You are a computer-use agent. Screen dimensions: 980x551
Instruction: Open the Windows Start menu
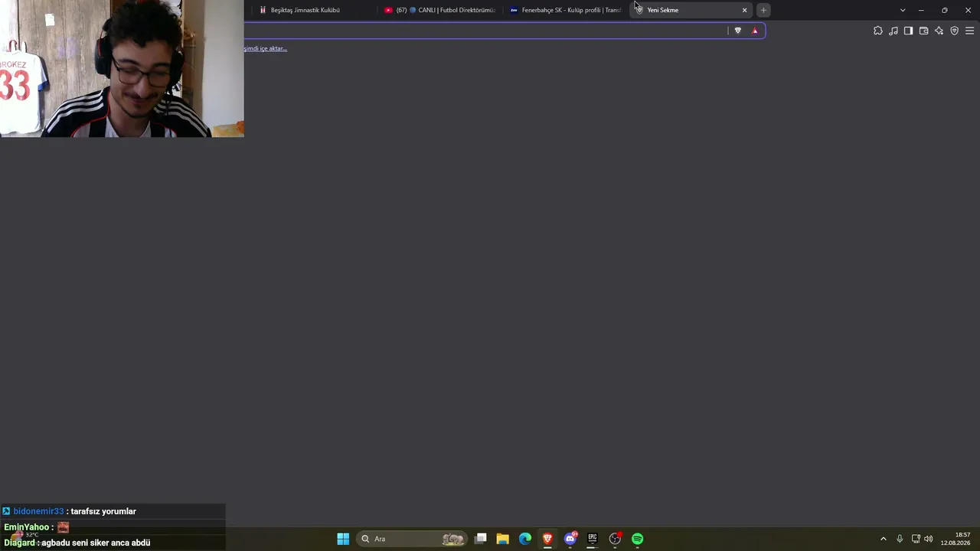[x=343, y=539]
